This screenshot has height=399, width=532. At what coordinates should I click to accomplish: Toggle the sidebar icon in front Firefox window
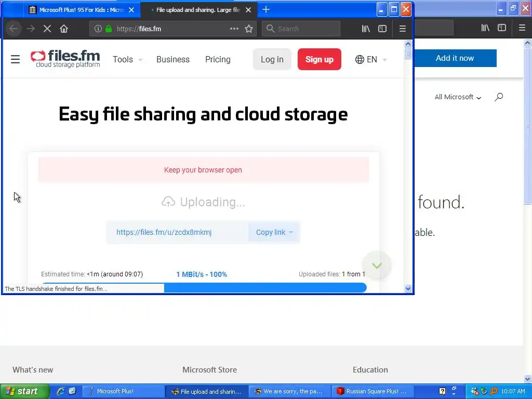[x=382, y=29]
